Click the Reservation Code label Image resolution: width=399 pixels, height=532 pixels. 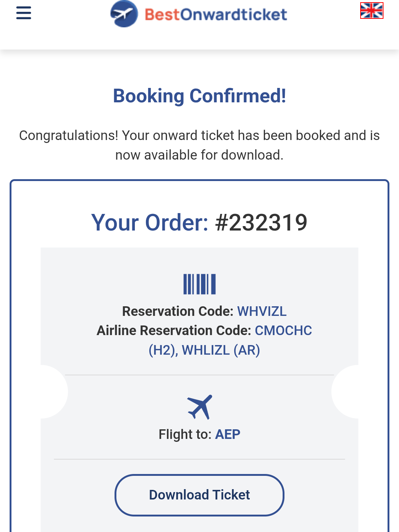(x=178, y=311)
